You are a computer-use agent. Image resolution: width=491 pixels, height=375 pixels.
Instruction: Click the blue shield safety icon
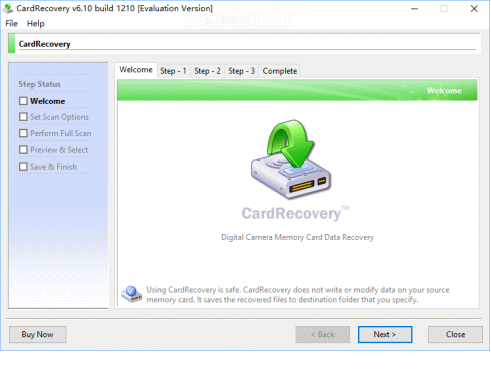[132, 294]
